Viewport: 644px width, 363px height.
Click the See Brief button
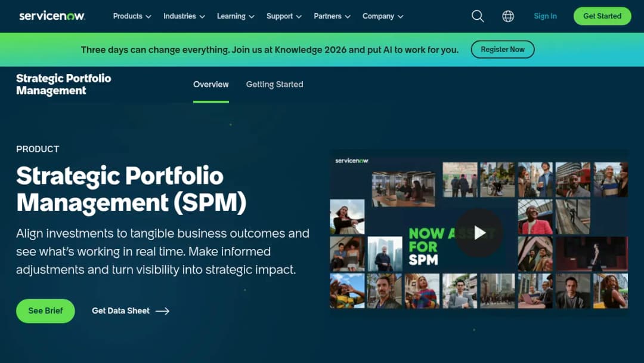pyautogui.click(x=45, y=311)
